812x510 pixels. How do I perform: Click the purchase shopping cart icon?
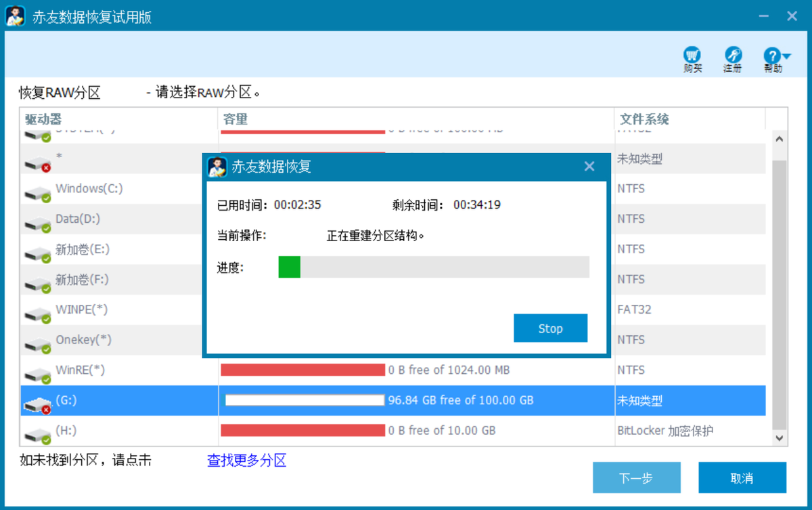pos(692,56)
